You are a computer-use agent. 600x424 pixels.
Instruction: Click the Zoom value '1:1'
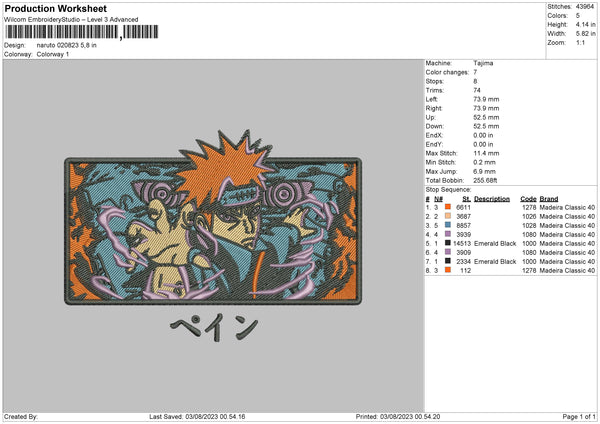click(x=580, y=42)
